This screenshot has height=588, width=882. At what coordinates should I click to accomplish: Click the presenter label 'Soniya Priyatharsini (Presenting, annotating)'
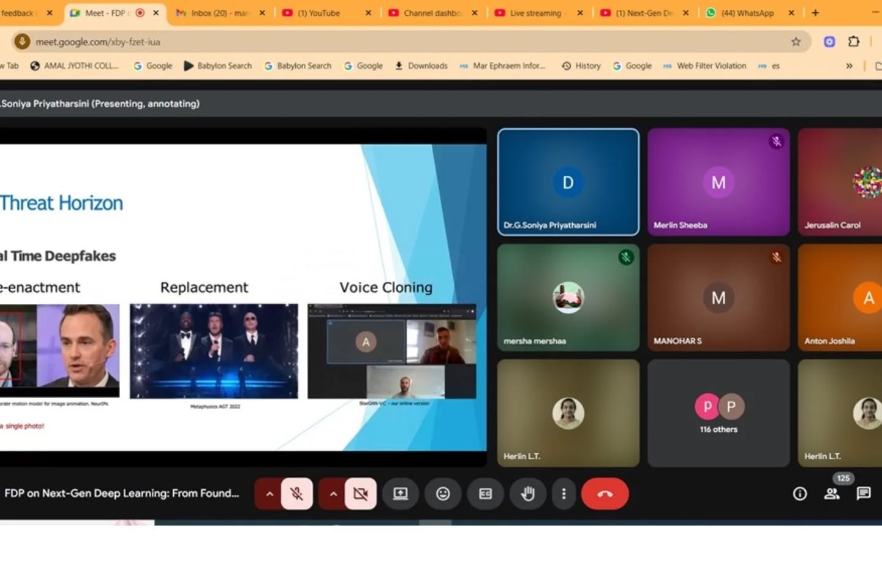(100, 104)
